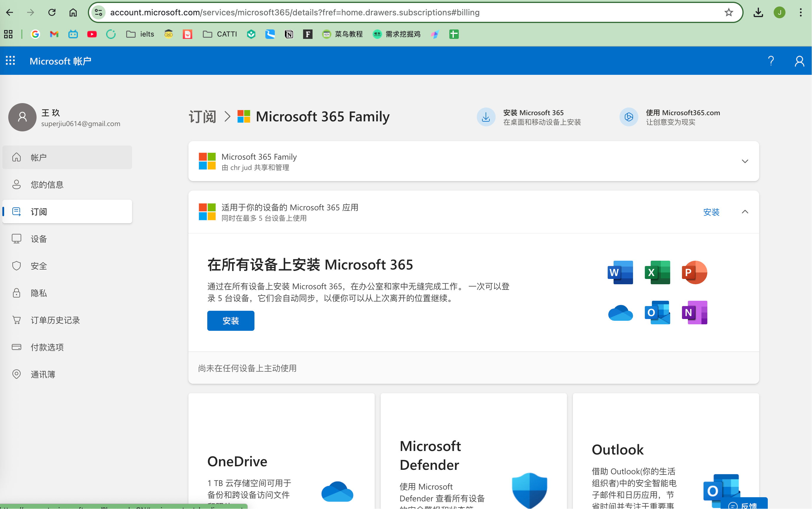Open the Outlook feature card

pos(666,451)
